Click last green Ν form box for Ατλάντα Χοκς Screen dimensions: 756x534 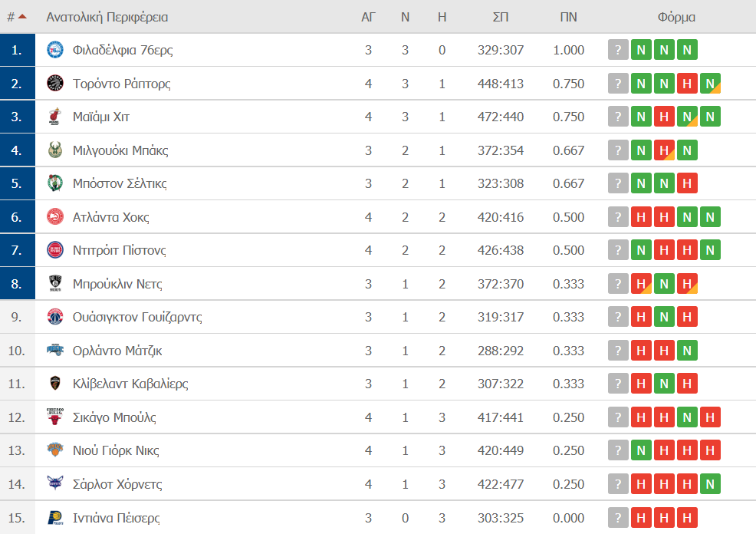(x=710, y=217)
